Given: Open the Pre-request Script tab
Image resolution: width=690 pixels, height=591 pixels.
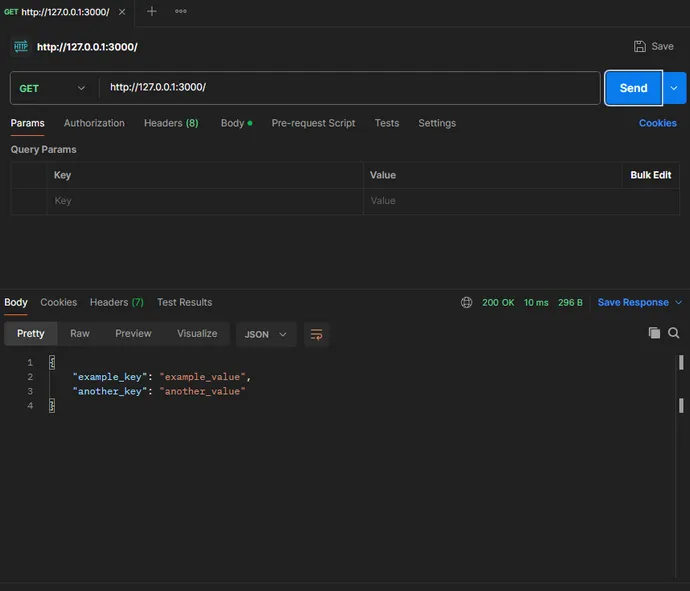Looking at the screenshot, I should (x=313, y=123).
